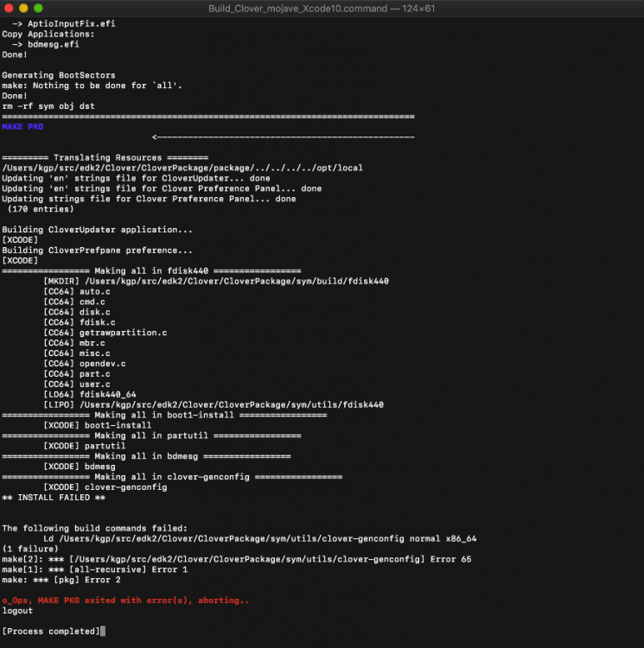Click the '[CC64] auto.c' line
Viewport: 644px width, 648px height.
tap(77, 292)
